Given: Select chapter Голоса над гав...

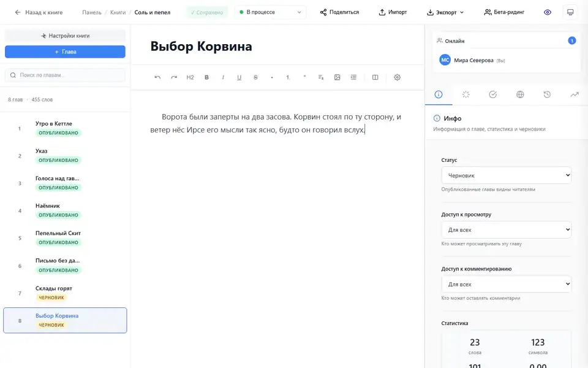Looking at the screenshot, I should (x=66, y=183).
